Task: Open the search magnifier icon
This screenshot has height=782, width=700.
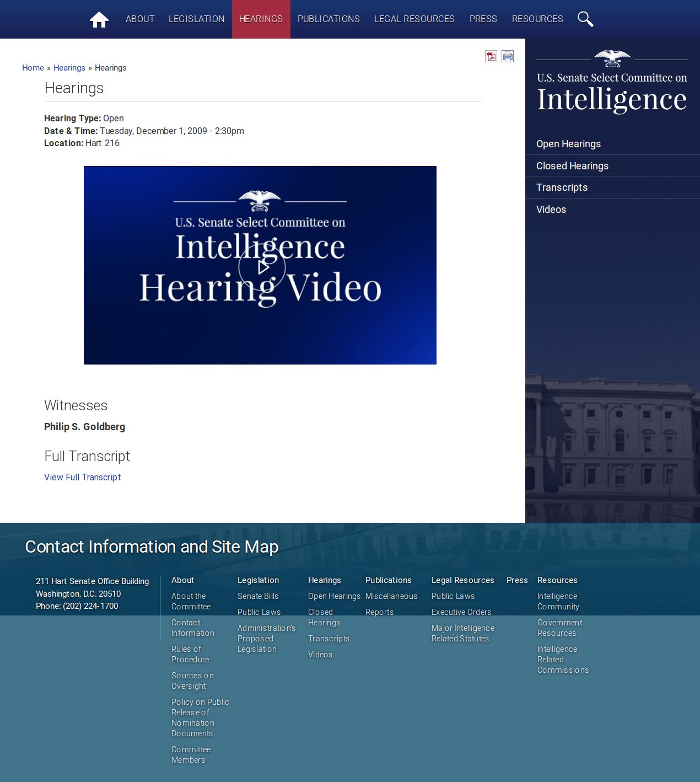Action: 585,19
